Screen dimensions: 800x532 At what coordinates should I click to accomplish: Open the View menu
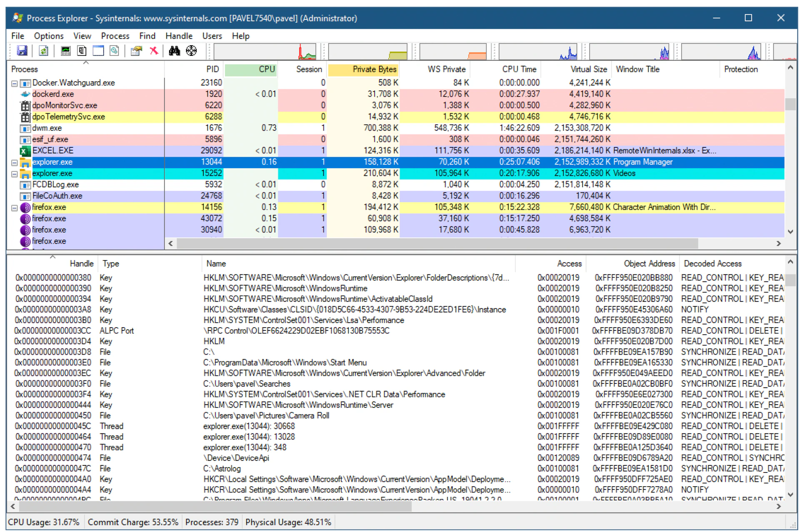click(82, 36)
